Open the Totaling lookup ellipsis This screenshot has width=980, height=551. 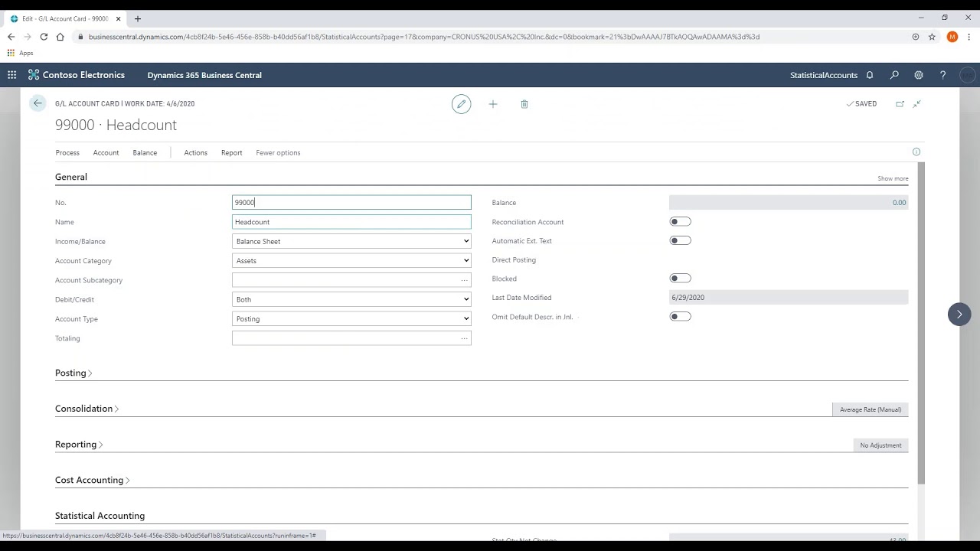click(x=464, y=338)
